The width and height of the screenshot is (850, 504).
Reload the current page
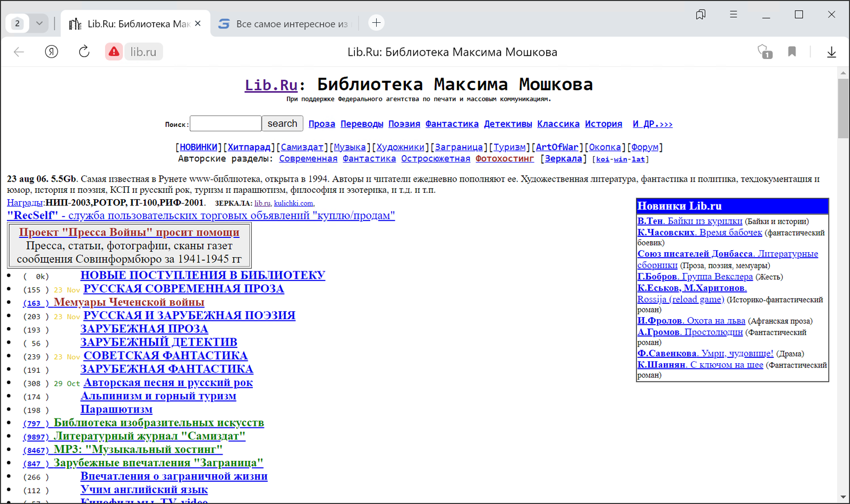(x=84, y=52)
